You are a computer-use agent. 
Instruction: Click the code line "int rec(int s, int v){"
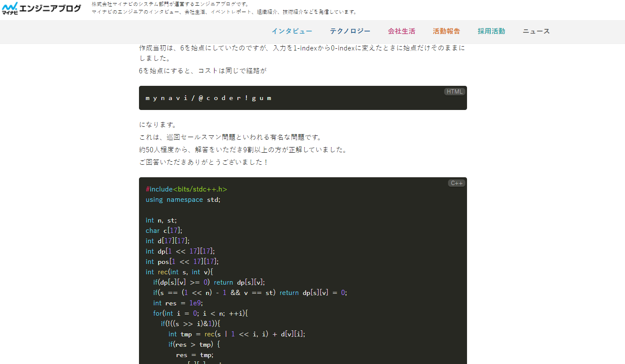179,272
